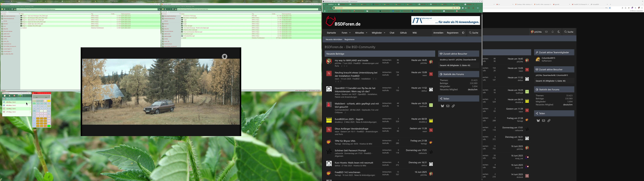Viewport: 644px width, 181px height.
Task: Create a new alarm in Alarme toolbar
Action: 5,96
